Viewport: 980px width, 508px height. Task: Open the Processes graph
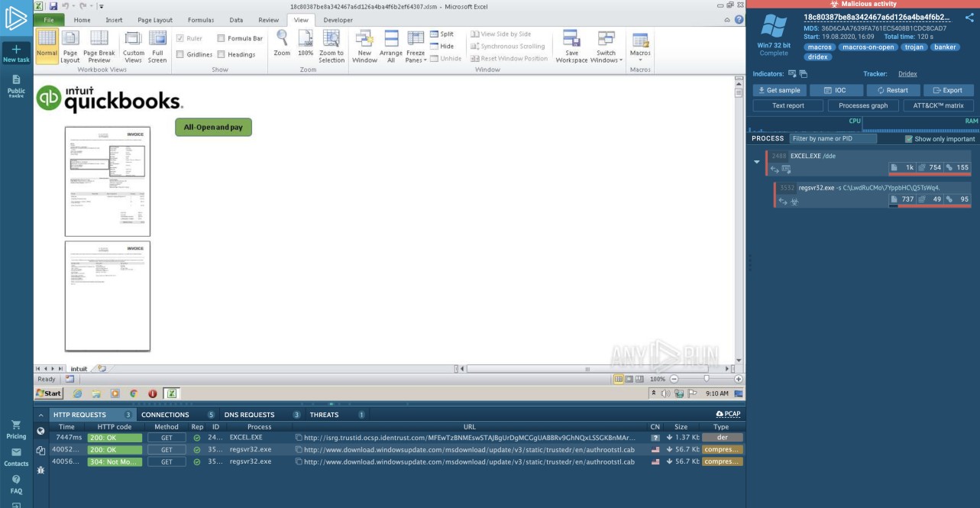(x=863, y=105)
